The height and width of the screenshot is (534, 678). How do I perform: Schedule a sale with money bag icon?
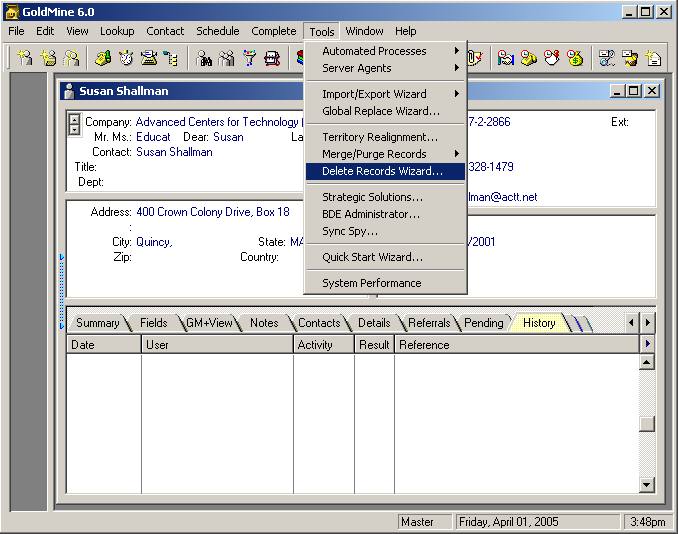pyautogui.click(x=575, y=58)
